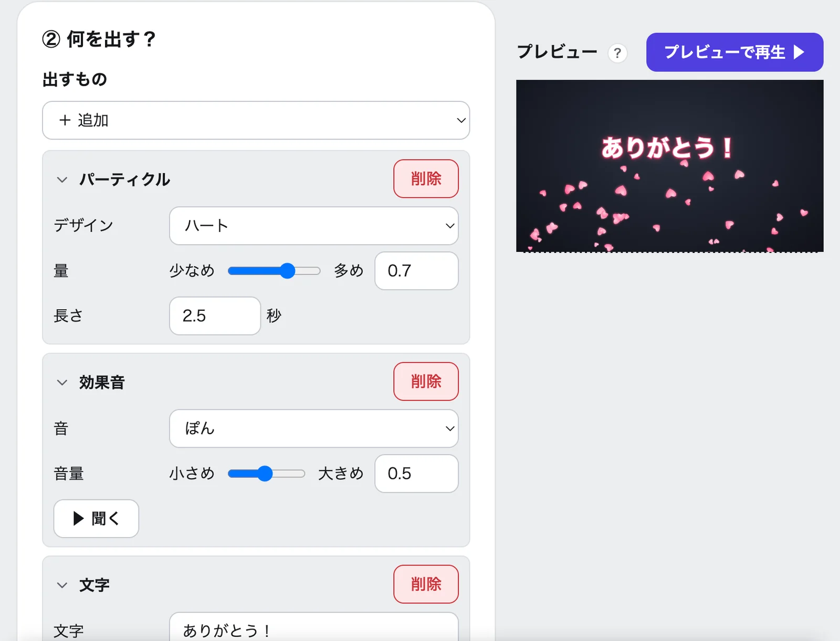Click the 出すもの heading
This screenshot has height=641, width=840.
[x=75, y=79]
